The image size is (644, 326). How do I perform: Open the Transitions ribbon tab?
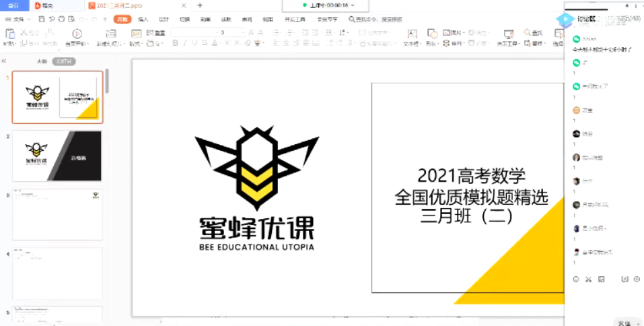(x=185, y=20)
